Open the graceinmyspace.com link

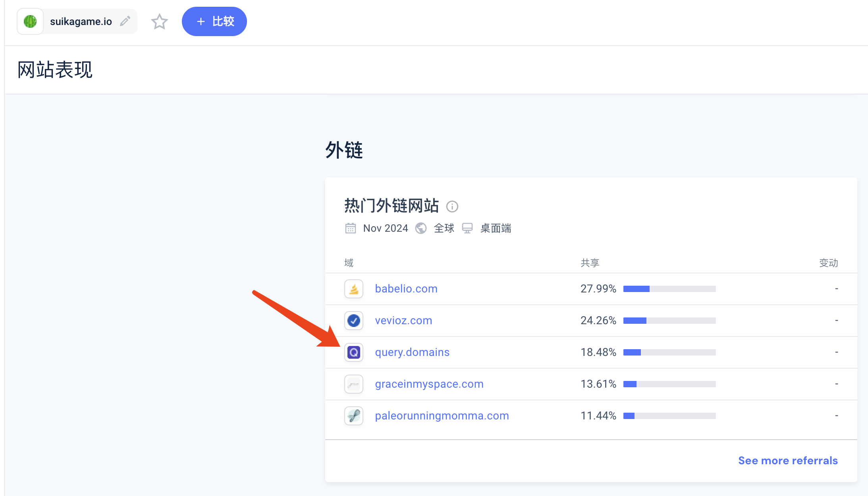[x=429, y=384]
